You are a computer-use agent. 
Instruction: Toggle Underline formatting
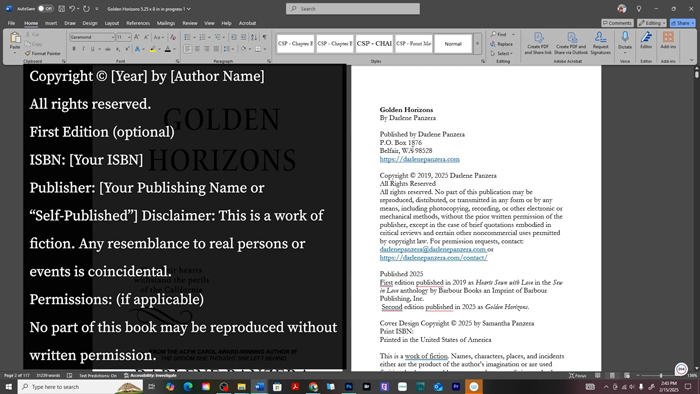click(92, 49)
